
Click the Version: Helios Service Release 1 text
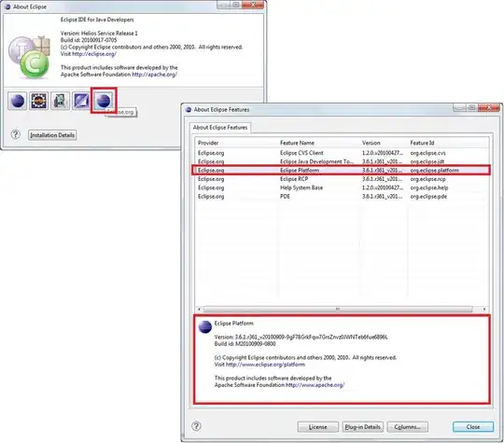(99, 33)
